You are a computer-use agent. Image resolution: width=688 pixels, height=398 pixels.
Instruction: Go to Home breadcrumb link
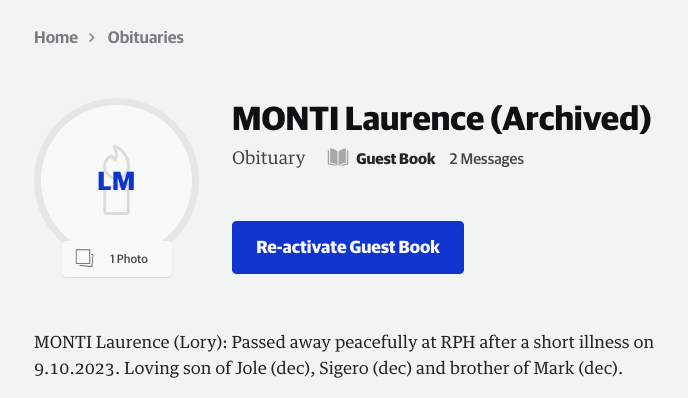pos(56,38)
